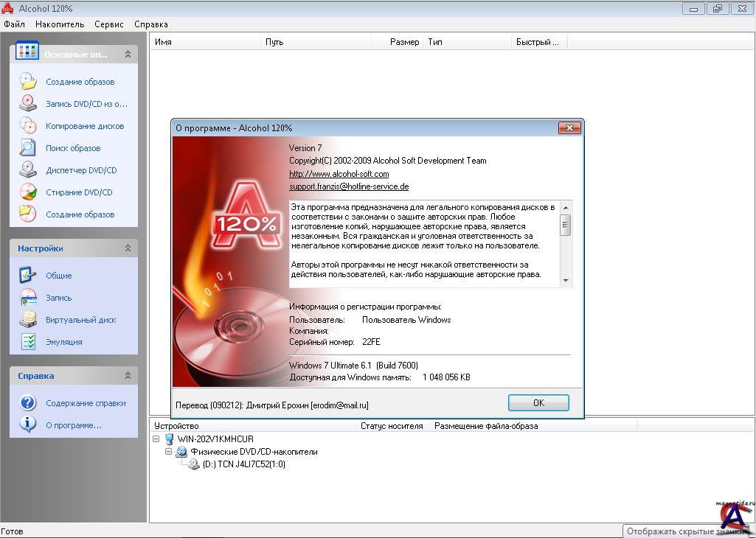Open the www.alcohol-soft.com link
Screen dimensions: 756x538
coord(339,174)
